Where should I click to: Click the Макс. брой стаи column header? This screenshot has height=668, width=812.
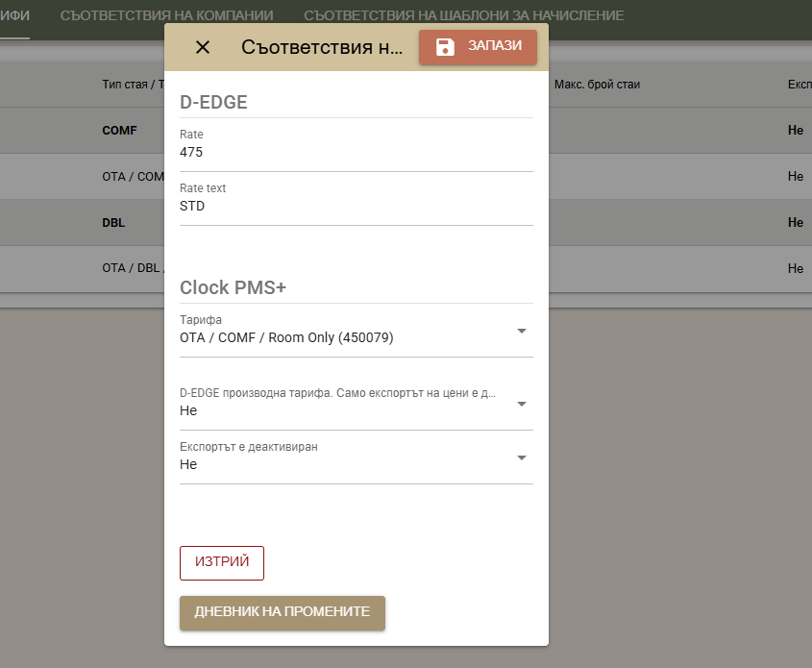[x=597, y=85]
